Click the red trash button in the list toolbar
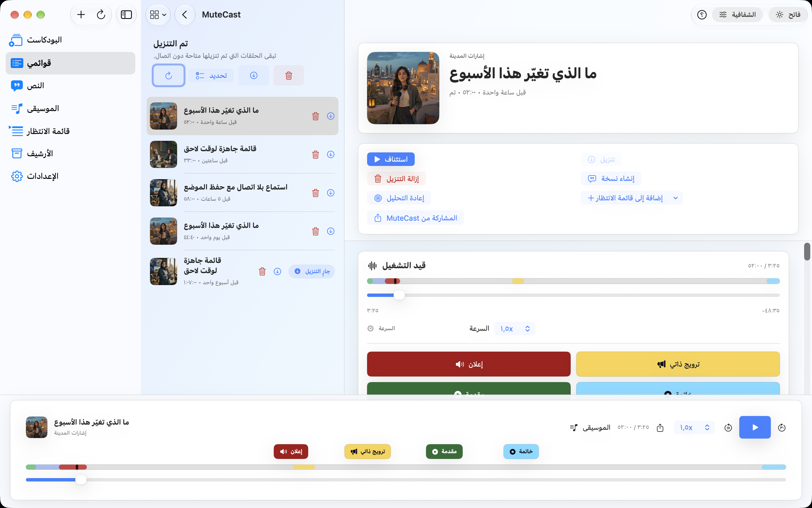Viewport: 812px width, 508px height. coord(288,75)
